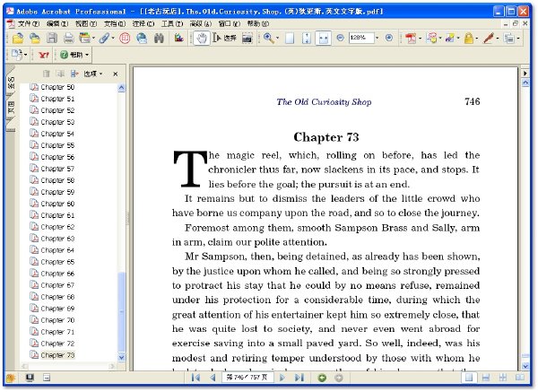Click the bookmarks panel scroll-up arrow
Image resolution: width=538 pixels, height=392 pixels.
121,88
